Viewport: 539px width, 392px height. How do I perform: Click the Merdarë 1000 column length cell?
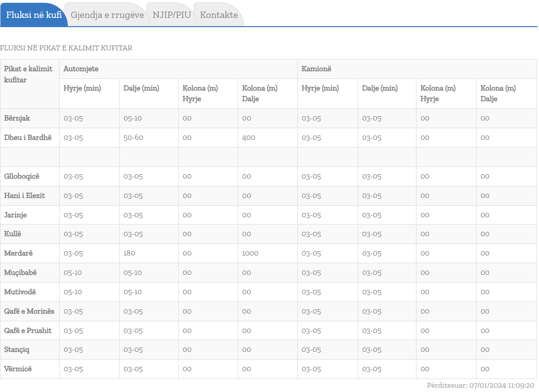tap(250, 253)
